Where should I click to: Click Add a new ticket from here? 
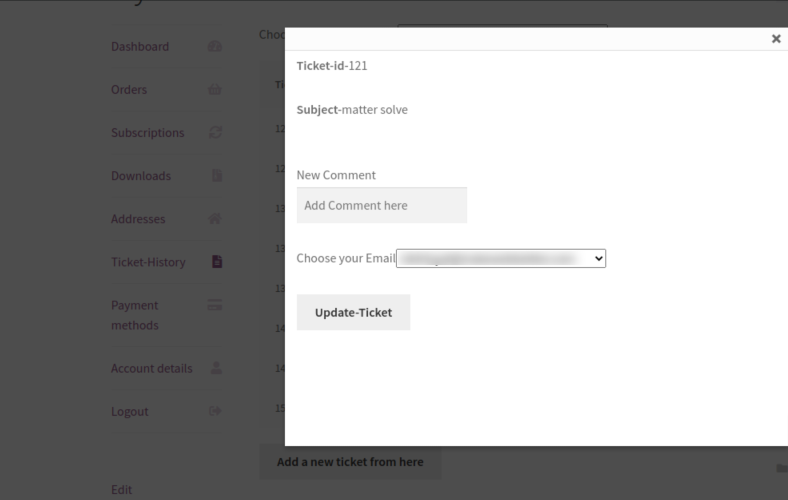click(x=350, y=461)
